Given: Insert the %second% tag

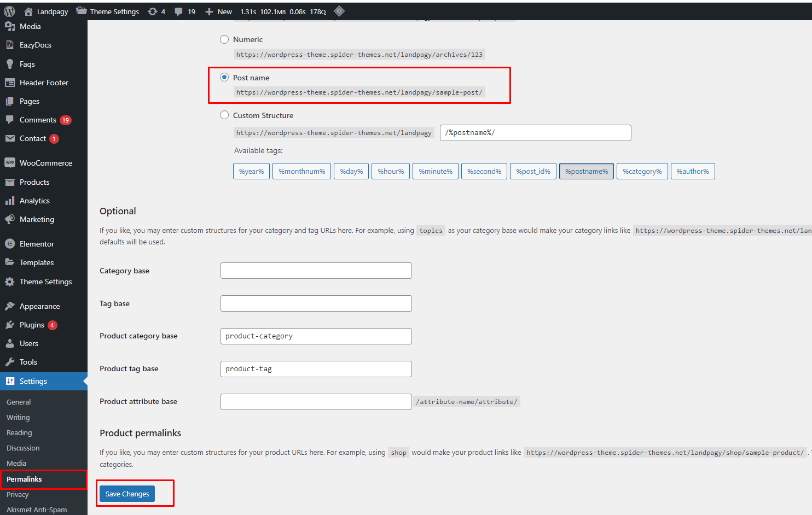Looking at the screenshot, I should (484, 171).
